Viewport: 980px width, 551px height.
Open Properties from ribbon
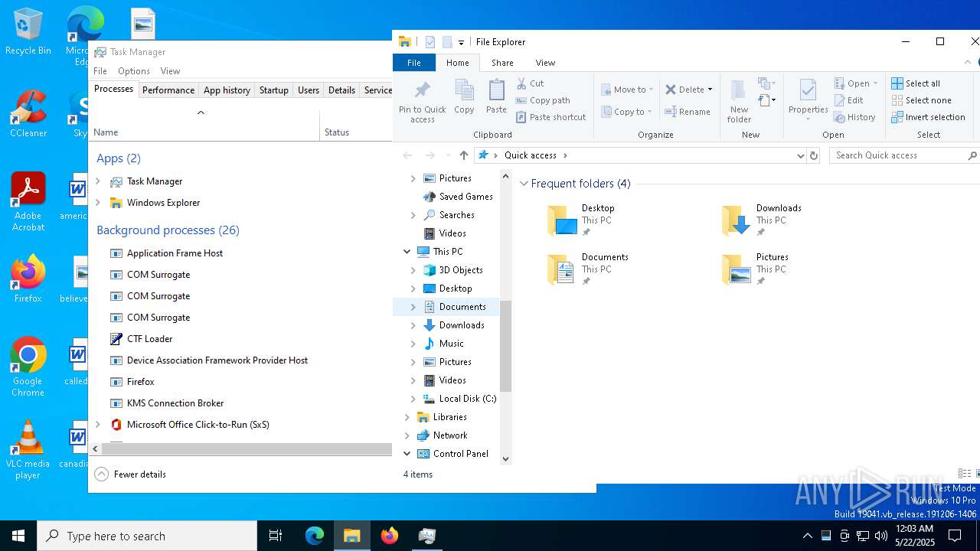point(808,101)
